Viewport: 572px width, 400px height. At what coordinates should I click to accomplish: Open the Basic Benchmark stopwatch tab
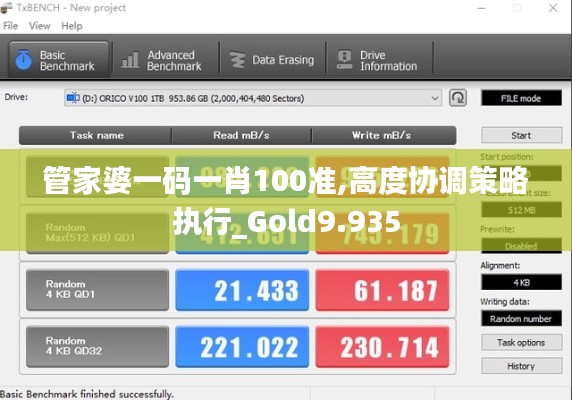pos(23,60)
